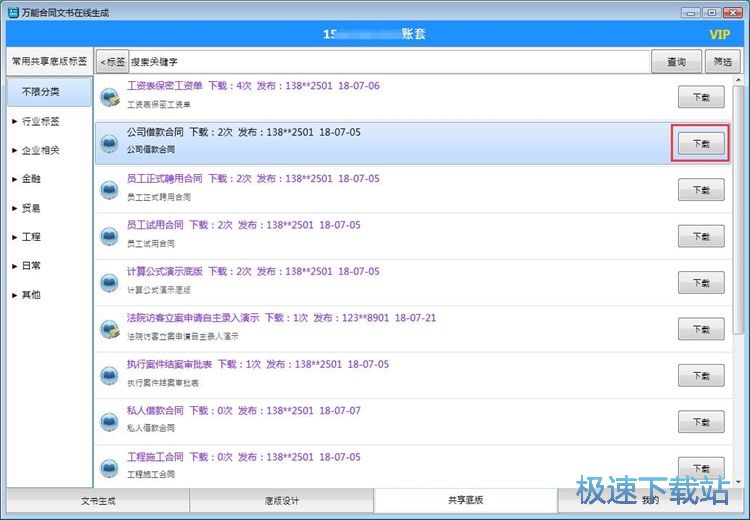Open the 私人借款合同 title link
750x520 pixels.
(x=155, y=410)
